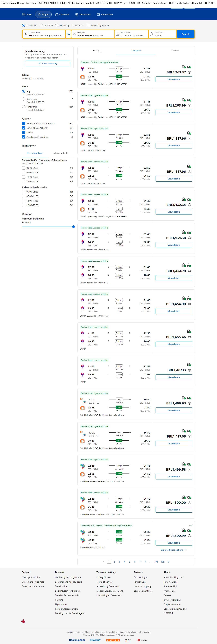The width and height of the screenshot is (217, 644).
Task: Click the help icon next to BRL1,500.99 price
Action: (189, 536)
